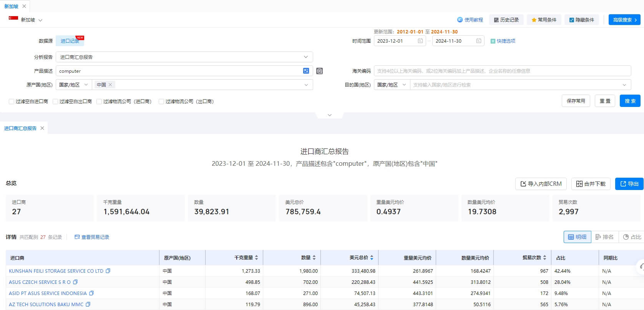Sort by 美元总价 column
Viewport: 644px width, 310px height.
[372, 258]
